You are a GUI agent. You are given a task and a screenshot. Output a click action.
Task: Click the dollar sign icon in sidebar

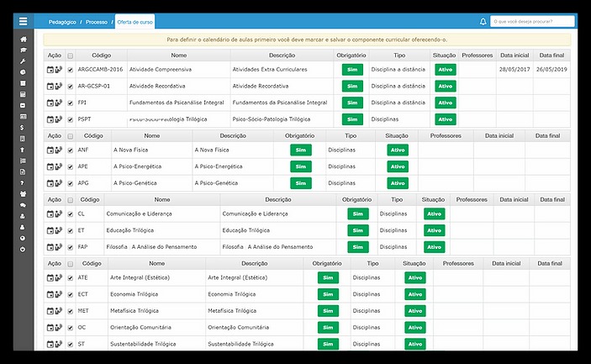coord(24,127)
